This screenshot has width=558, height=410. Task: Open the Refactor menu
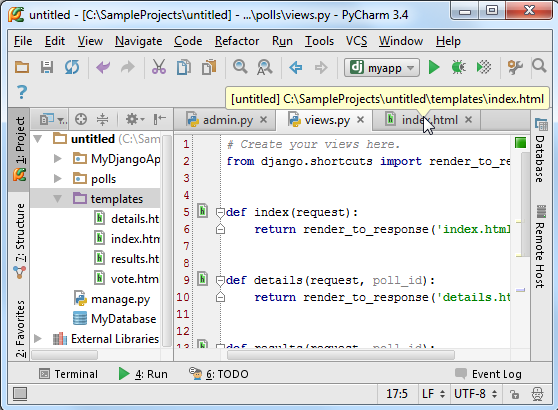[237, 41]
